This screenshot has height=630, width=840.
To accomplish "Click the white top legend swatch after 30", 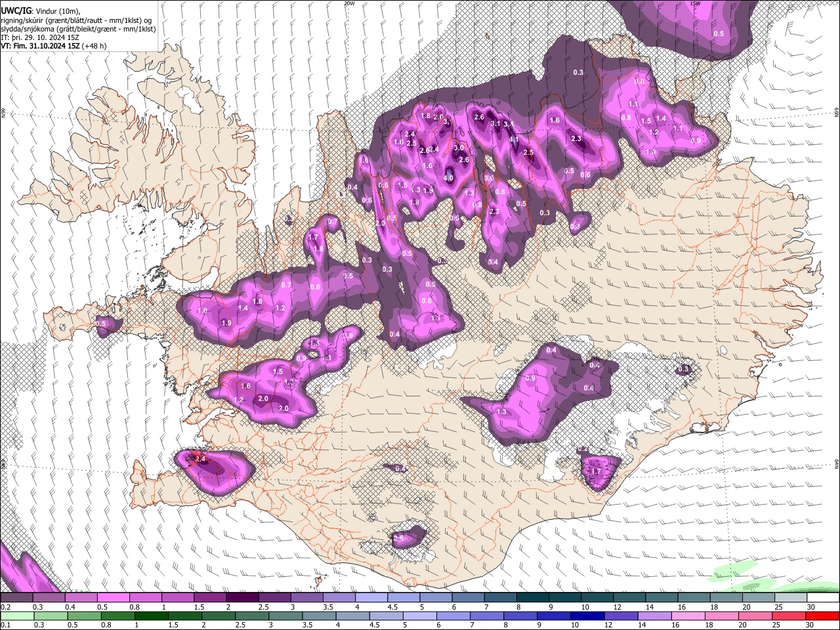I will pyautogui.click(x=823, y=598).
